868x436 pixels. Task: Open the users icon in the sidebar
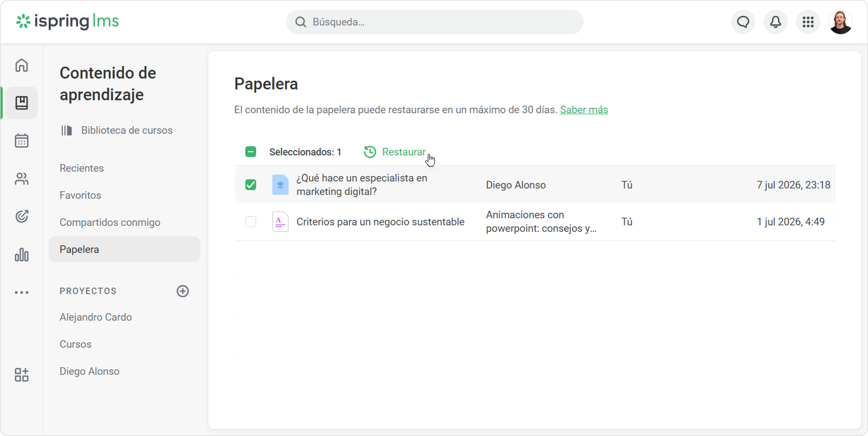(22, 179)
